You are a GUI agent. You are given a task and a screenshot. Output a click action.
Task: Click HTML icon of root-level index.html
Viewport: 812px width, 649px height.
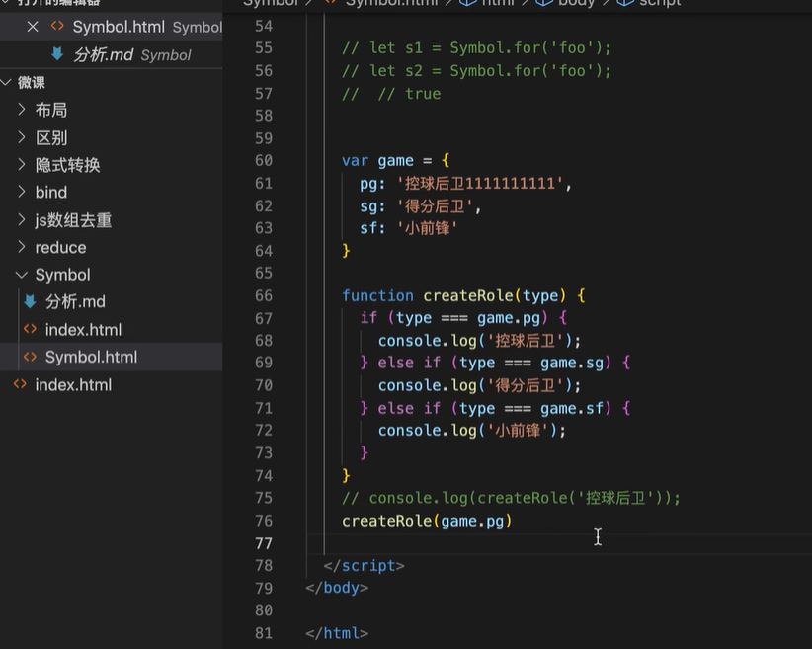pyautogui.click(x=20, y=384)
